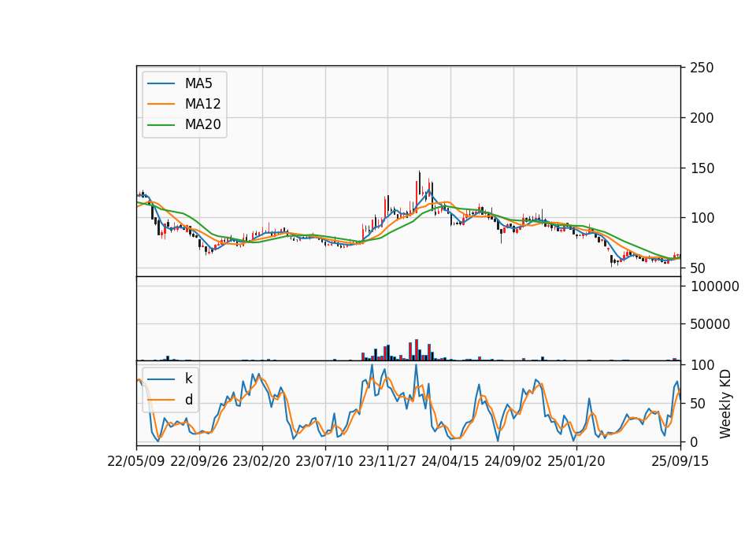Click the blue k legend line sample
Image resolution: width=756 pixels, height=543 pixels.
(161, 379)
